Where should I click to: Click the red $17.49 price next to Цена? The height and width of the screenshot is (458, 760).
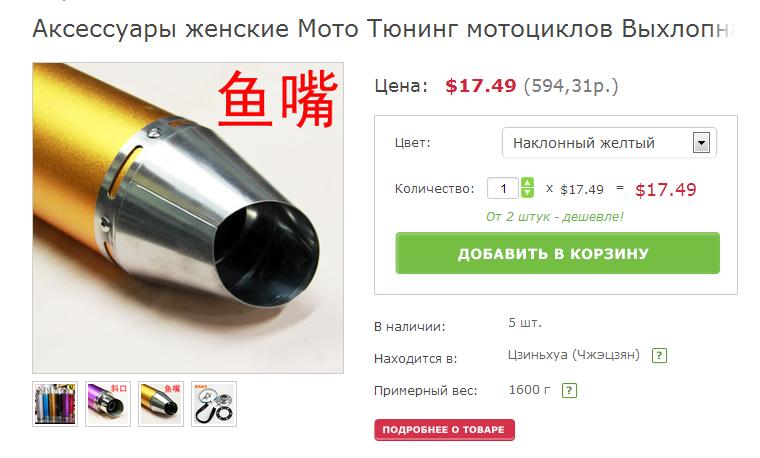point(481,86)
